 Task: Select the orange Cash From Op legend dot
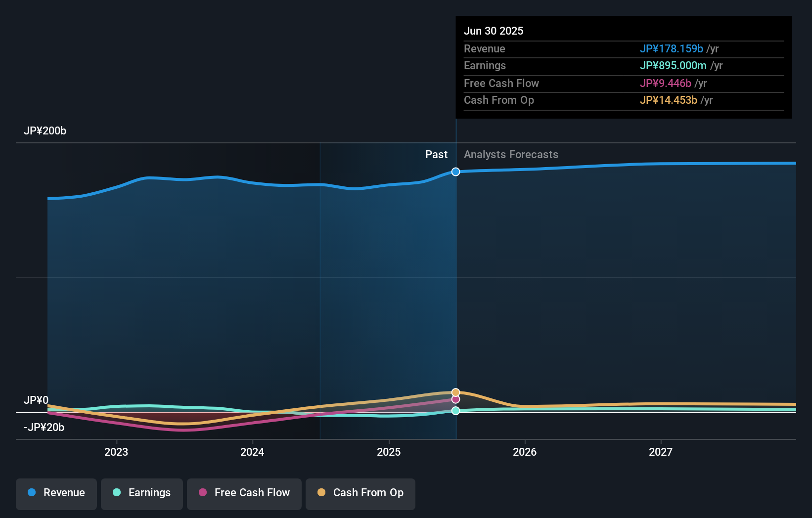pos(321,493)
